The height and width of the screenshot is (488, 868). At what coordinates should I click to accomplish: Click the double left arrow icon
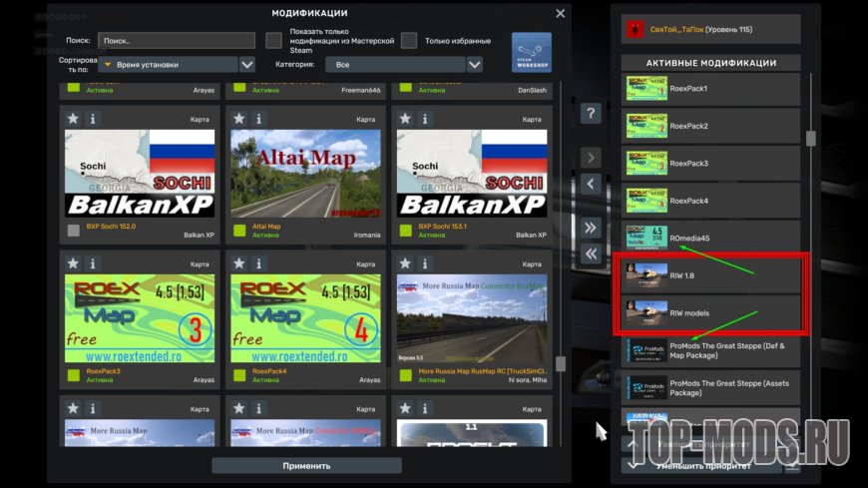click(591, 253)
